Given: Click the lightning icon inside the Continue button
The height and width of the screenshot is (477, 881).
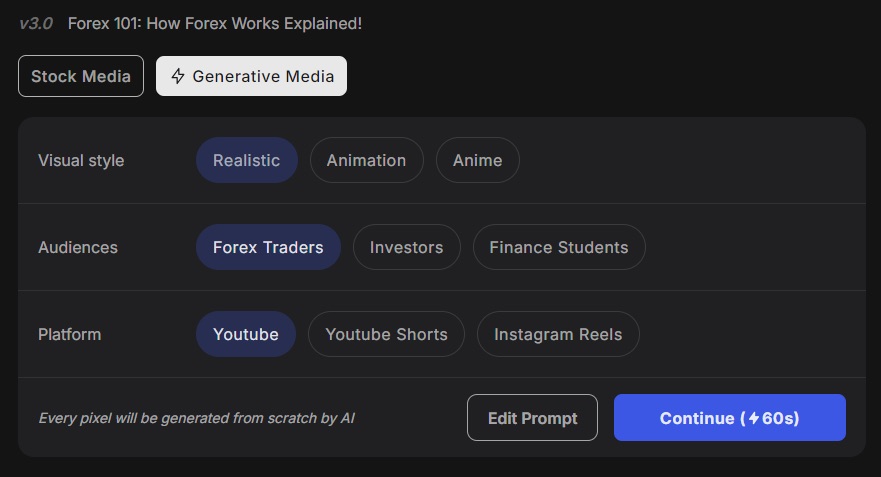Looking at the screenshot, I should [x=754, y=418].
